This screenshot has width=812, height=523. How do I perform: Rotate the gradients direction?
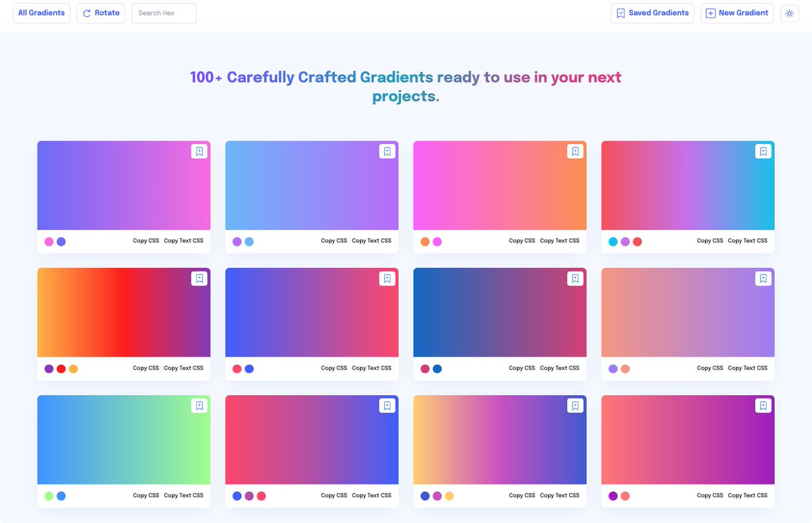[x=101, y=13]
